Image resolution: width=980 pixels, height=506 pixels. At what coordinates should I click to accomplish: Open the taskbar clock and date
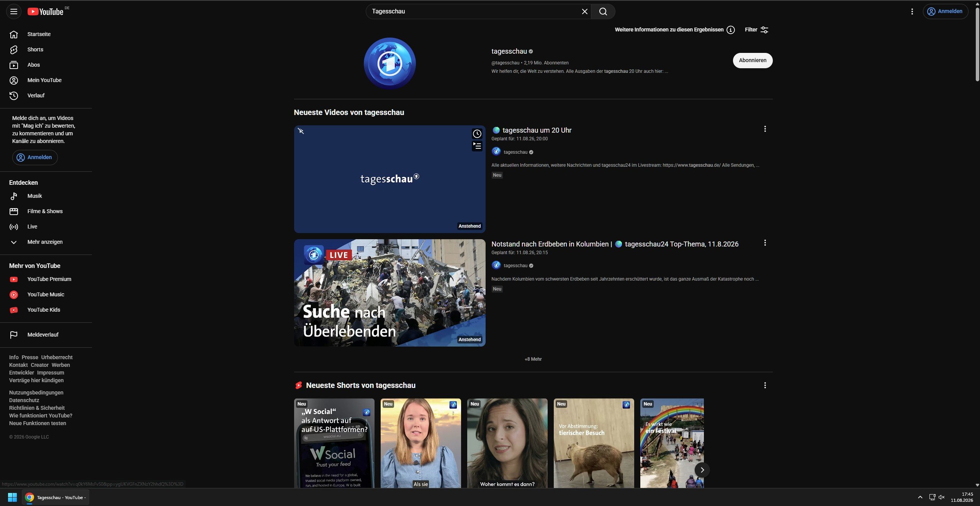pos(962,497)
